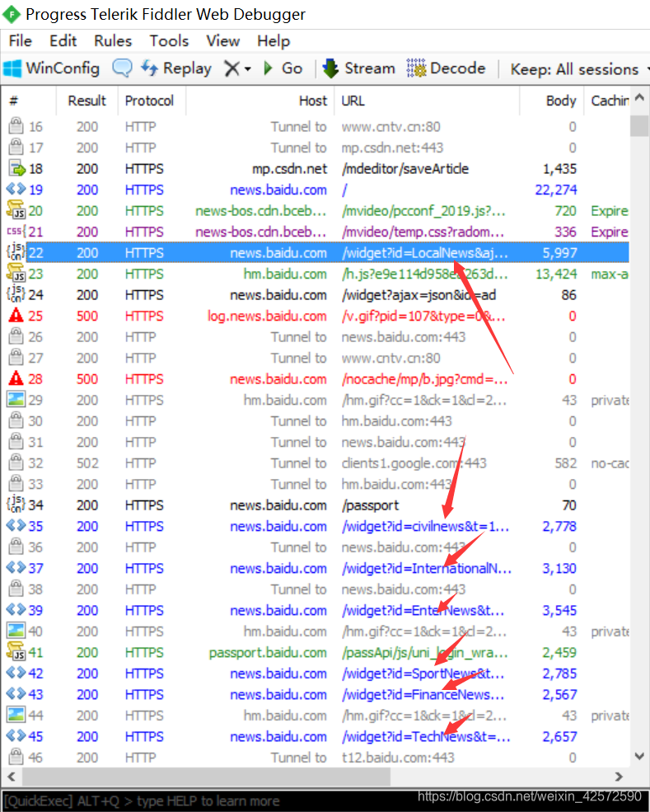Open the File menu
The image size is (650, 812).
[21, 41]
